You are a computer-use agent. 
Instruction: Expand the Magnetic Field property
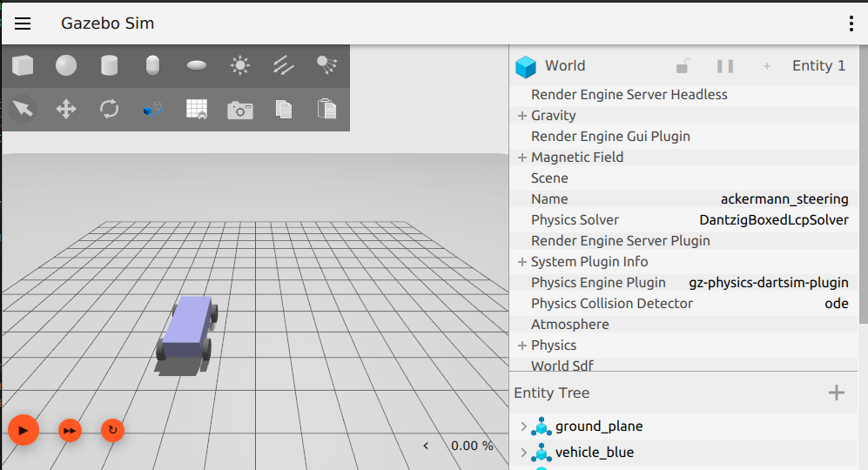[521, 158]
